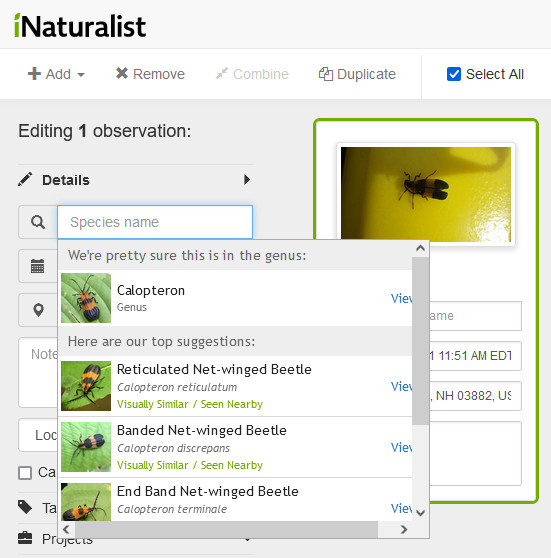
Task: Choose End Band Net-winged Beetle suggestion
Action: tap(235, 500)
